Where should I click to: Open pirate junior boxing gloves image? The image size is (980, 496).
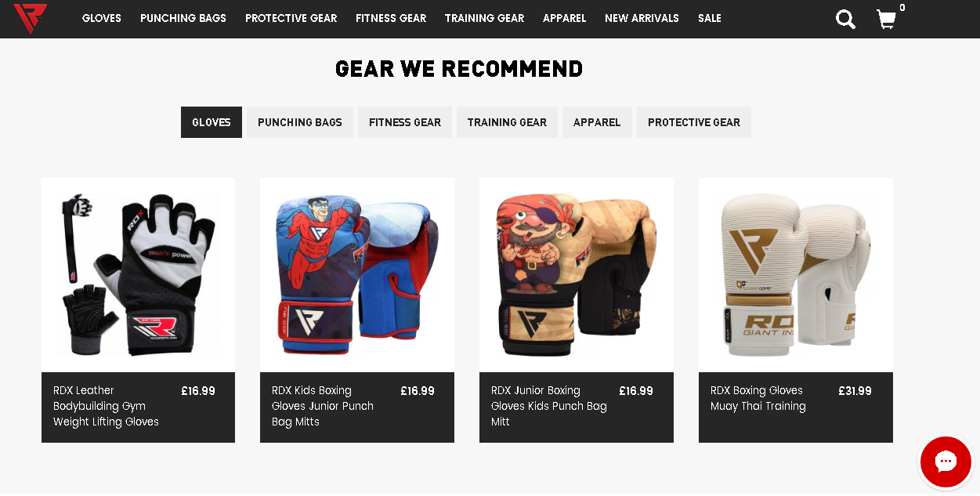(x=577, y=274)
